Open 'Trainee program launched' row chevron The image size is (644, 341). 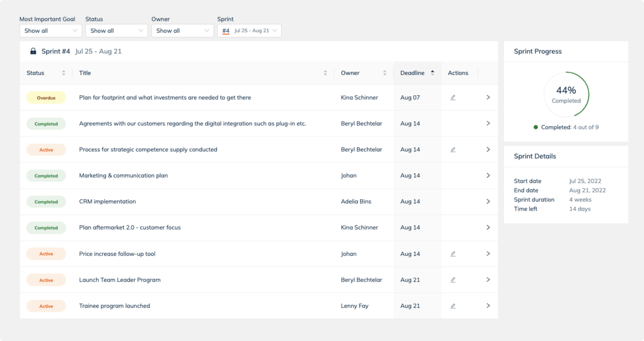(488, 306)
